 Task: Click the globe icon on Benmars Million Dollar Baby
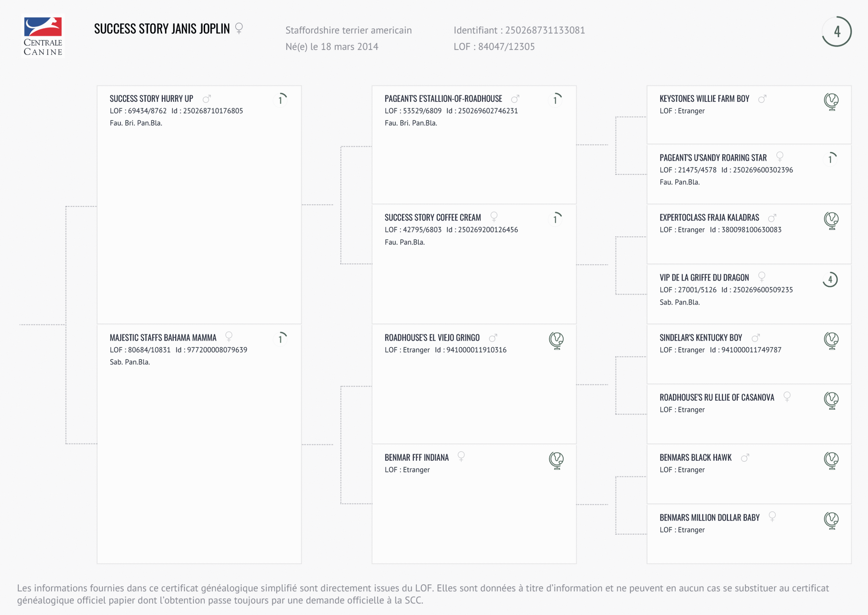[x=831, y=520]
